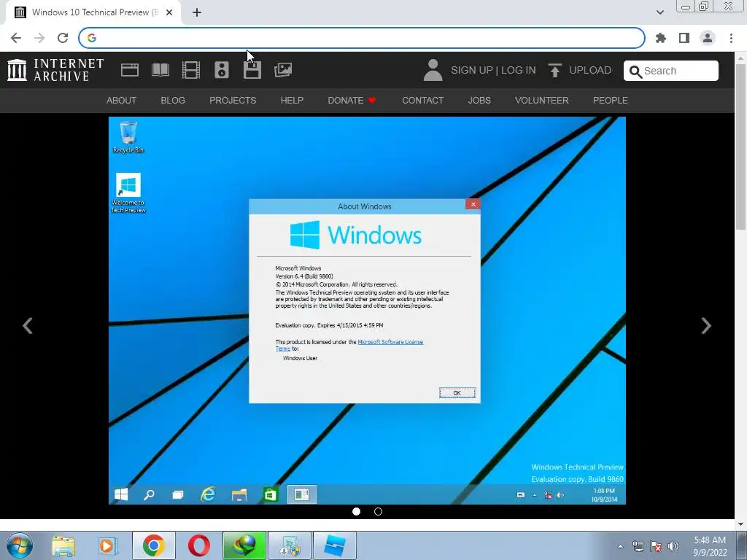Click the Chrome address bar
The width and height of the screenshot is (747, 560).
[362, 38]
